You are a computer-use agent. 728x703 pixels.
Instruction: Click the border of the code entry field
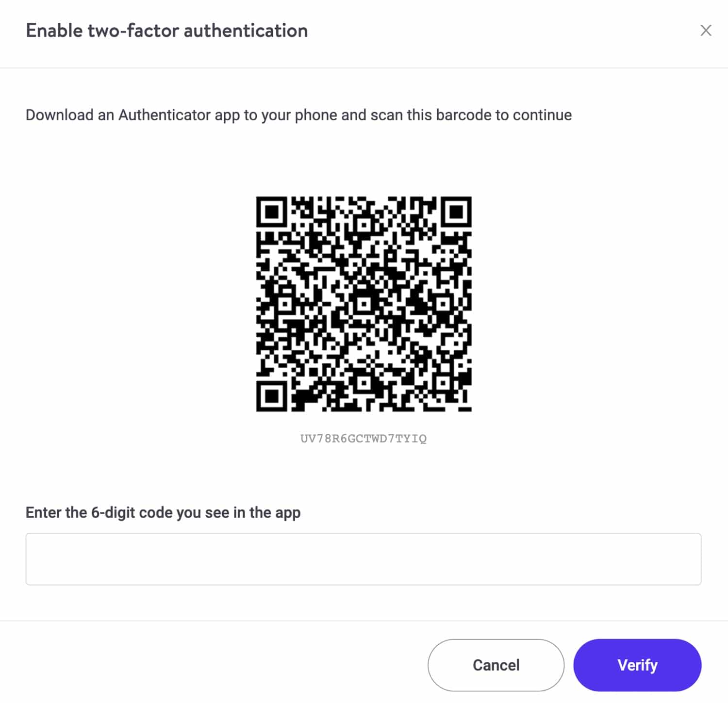coord(364,535)
